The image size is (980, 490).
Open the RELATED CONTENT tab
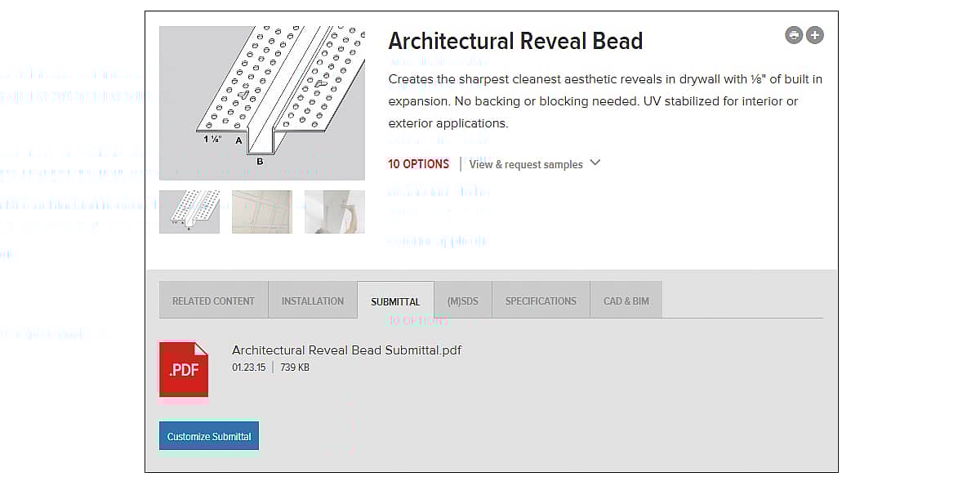point(213,301)
